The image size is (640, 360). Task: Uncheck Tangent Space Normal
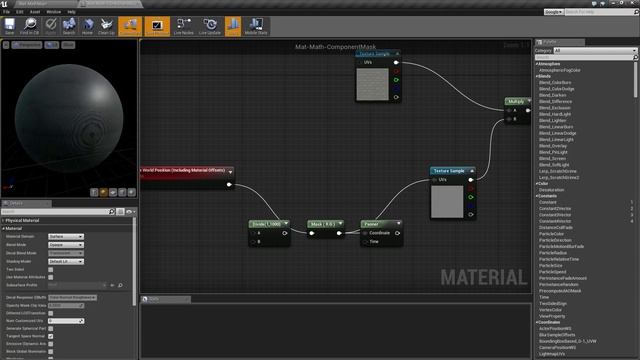pos(51,336)
